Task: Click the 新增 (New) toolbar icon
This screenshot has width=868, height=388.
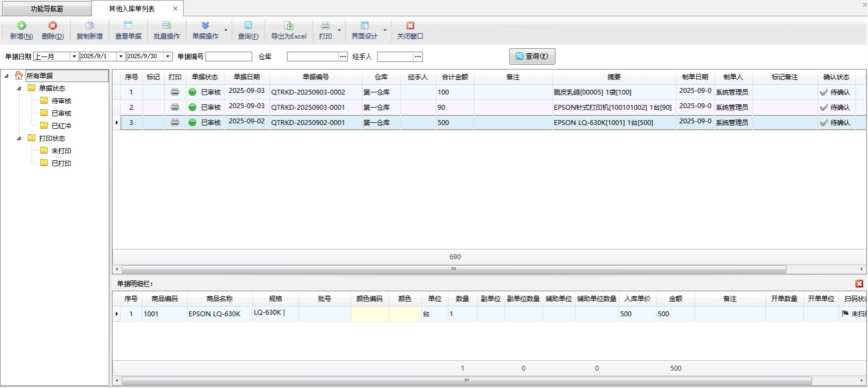Action: [21, 26]
